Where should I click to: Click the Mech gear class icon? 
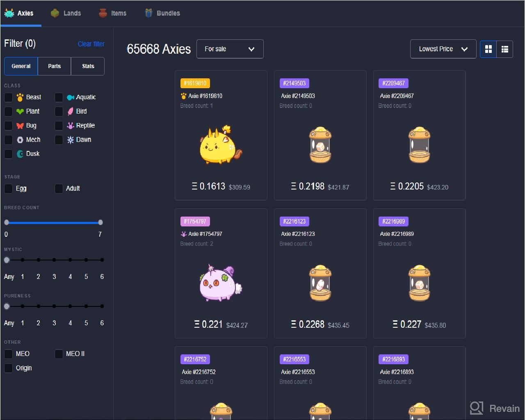click(x=20, y=140)
